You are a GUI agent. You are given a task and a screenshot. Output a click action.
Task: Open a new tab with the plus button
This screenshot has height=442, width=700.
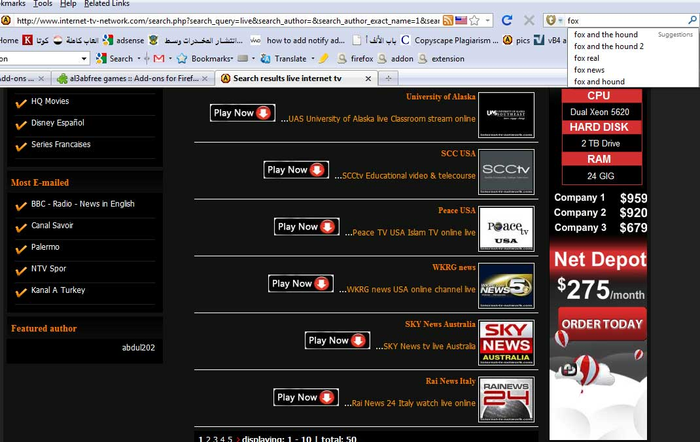pyautogui.click(x=388, y=78)
